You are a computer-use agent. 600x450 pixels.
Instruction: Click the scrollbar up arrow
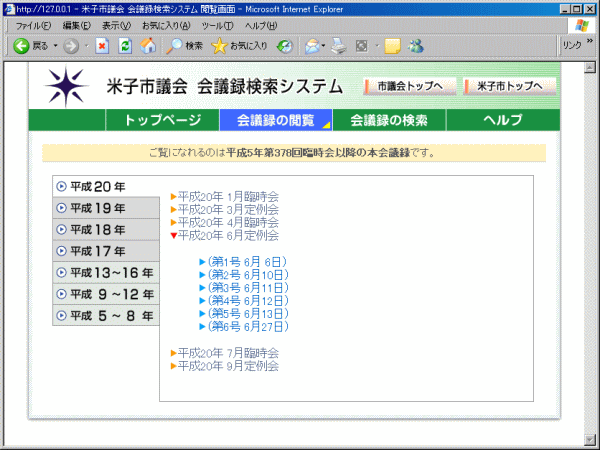590,68
